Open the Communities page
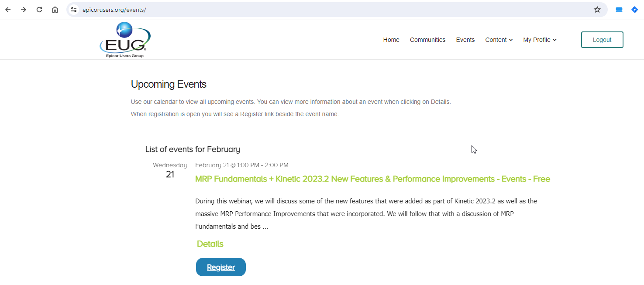 tap(427, 40)
